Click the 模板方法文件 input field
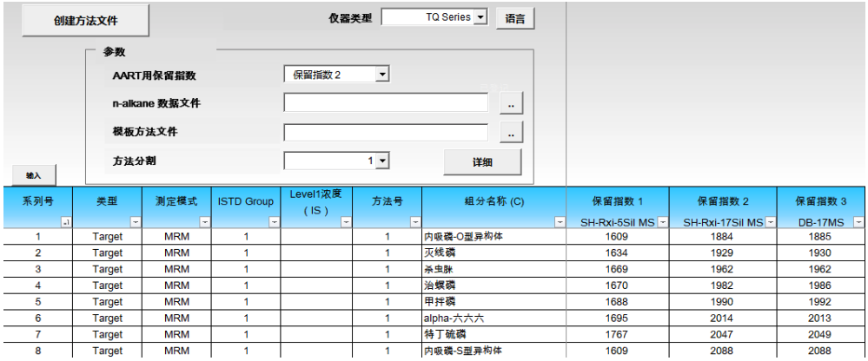Image resolution: width=868 pixels, height=361 pixels. point(386,133)
